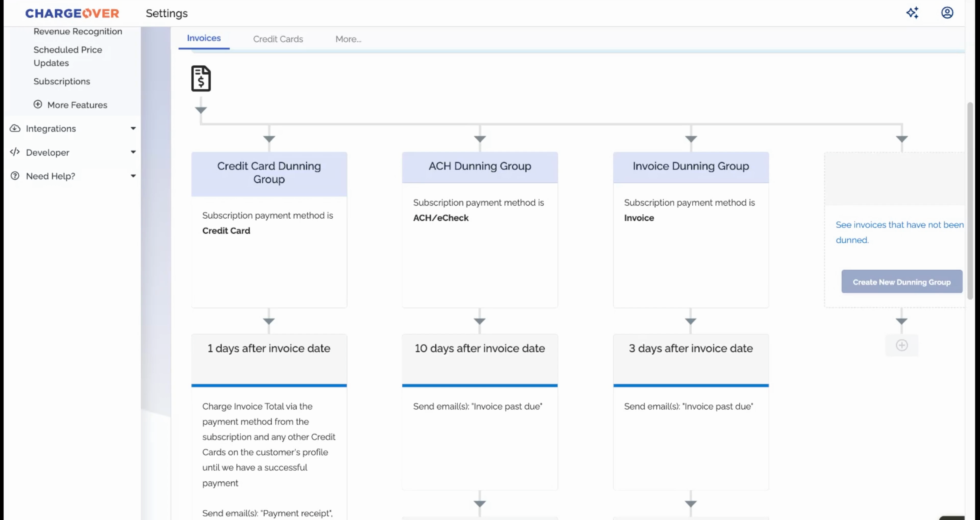Click 'Charge Invoice Total via the payment method' action text
Viewport: 980px width, 520px height.
click(x=269, y=445)
